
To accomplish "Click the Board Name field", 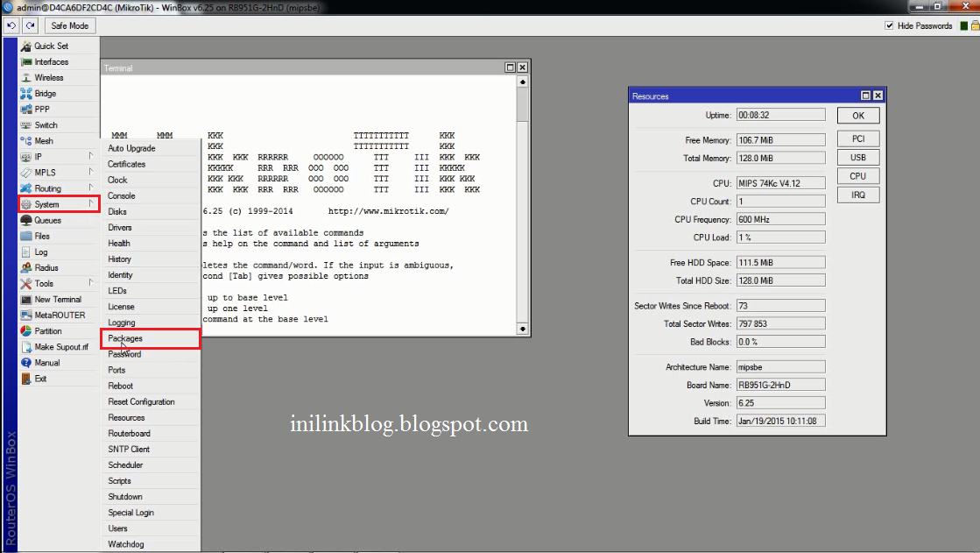I will click(780, 386).
